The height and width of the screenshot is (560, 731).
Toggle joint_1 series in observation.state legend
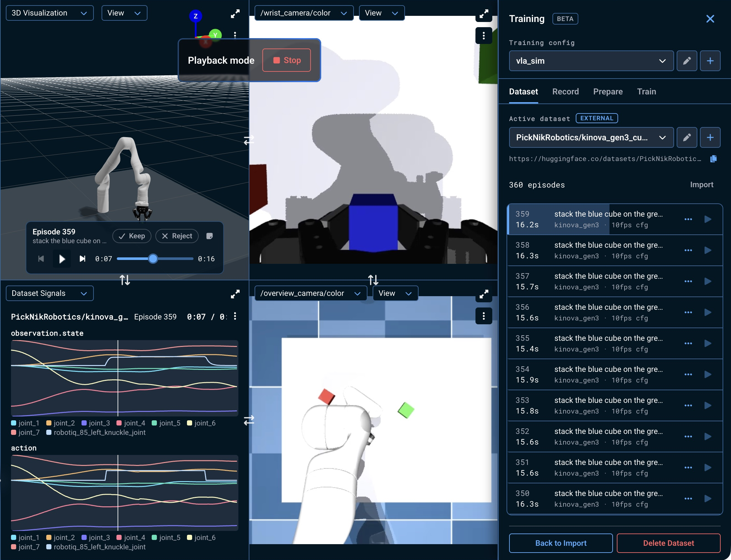click(25, 423)
